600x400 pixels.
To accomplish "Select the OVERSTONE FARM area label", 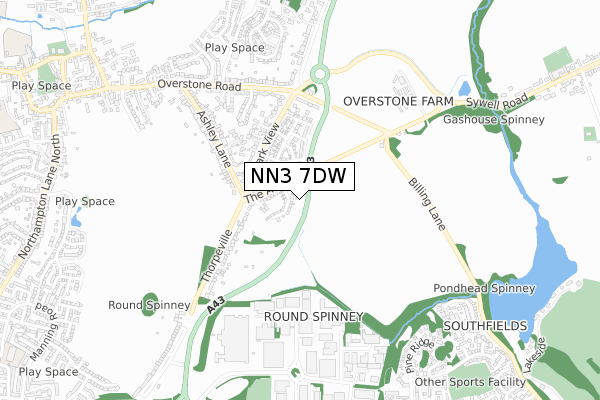I will (398, 101).
